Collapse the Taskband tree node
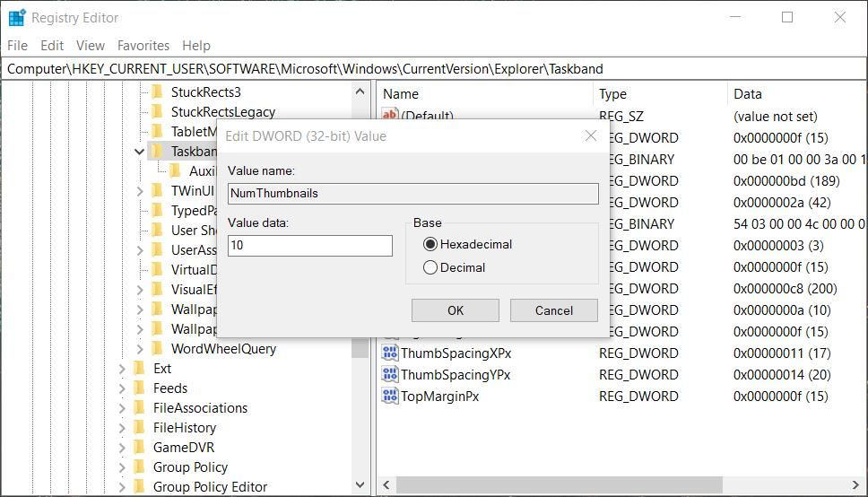 point(140,152)
